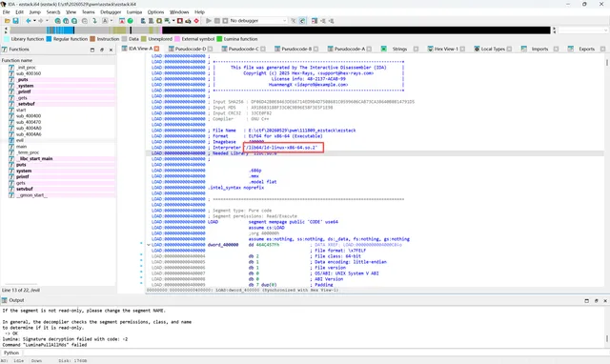This screenshot has width=610, height=364.
Task: Click the second teal circular search icon
Action: click(66, 21)
